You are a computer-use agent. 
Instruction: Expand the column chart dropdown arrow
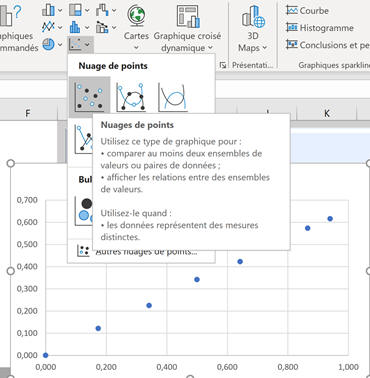60,10
